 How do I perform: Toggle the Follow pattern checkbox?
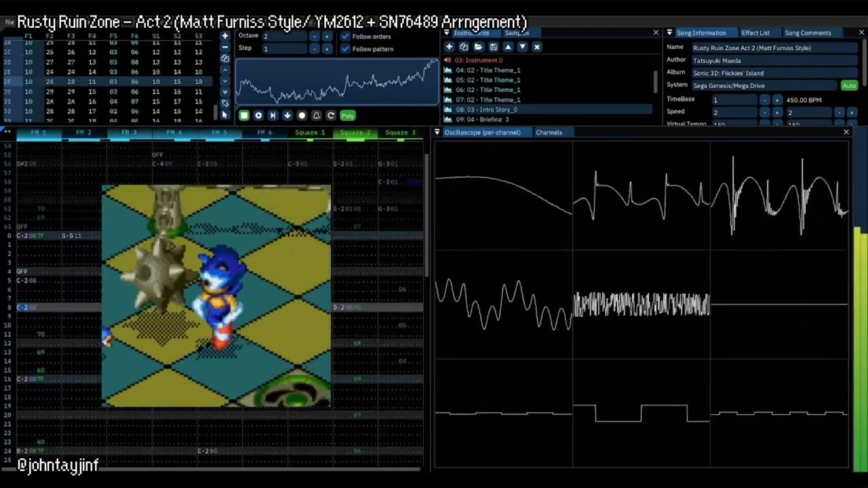[345, 49]
